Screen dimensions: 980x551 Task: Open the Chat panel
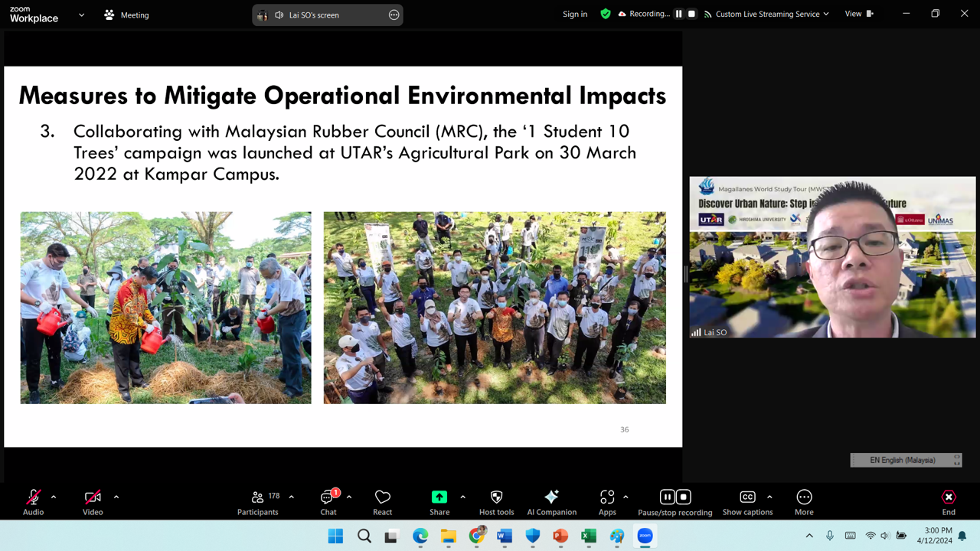(328, 502)
